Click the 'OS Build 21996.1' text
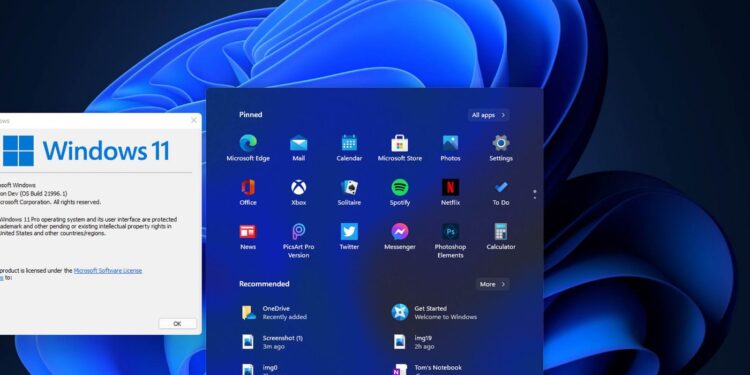 [x=44, y=194]
